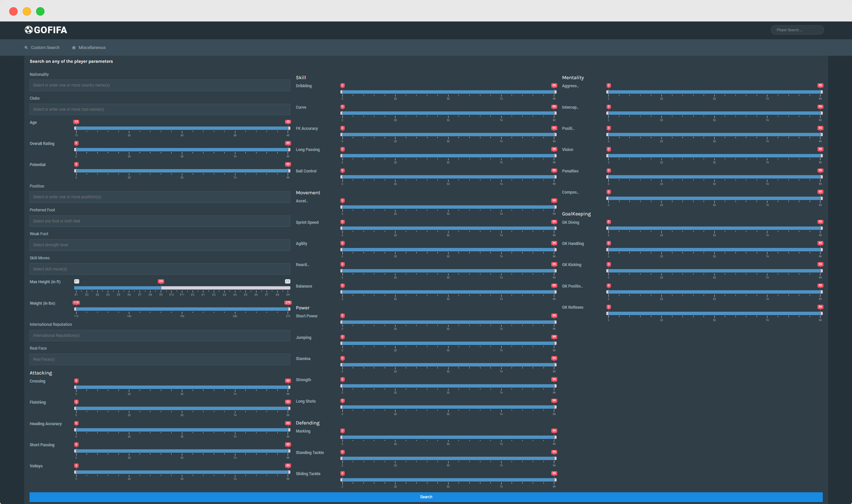Open the Position selection dropdown

[160, 197]
